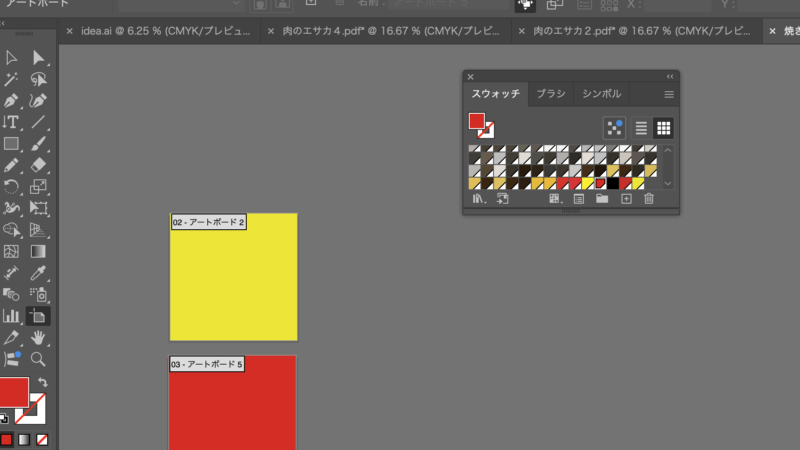Open the Swatch Libraries menu

pos(478,199)
